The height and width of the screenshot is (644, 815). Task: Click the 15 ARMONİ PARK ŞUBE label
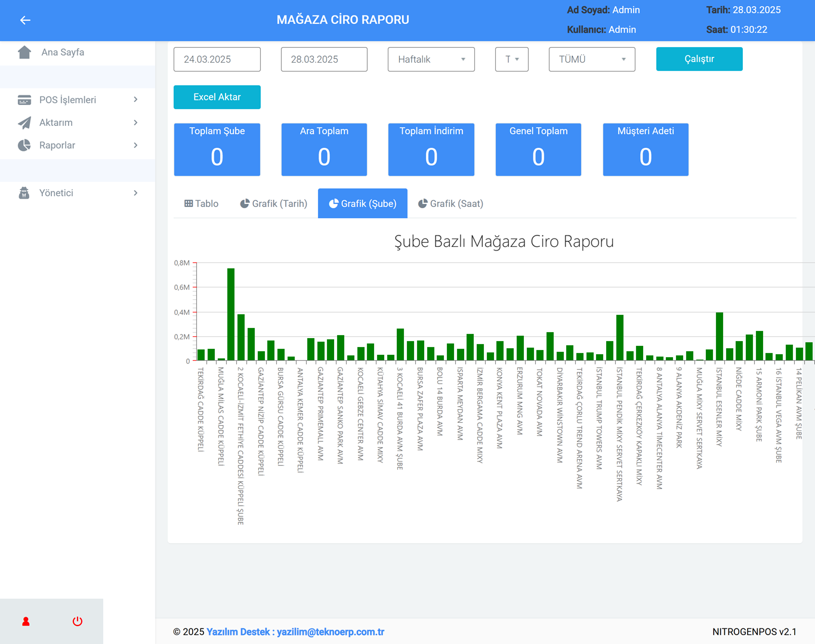coord(759,405)
